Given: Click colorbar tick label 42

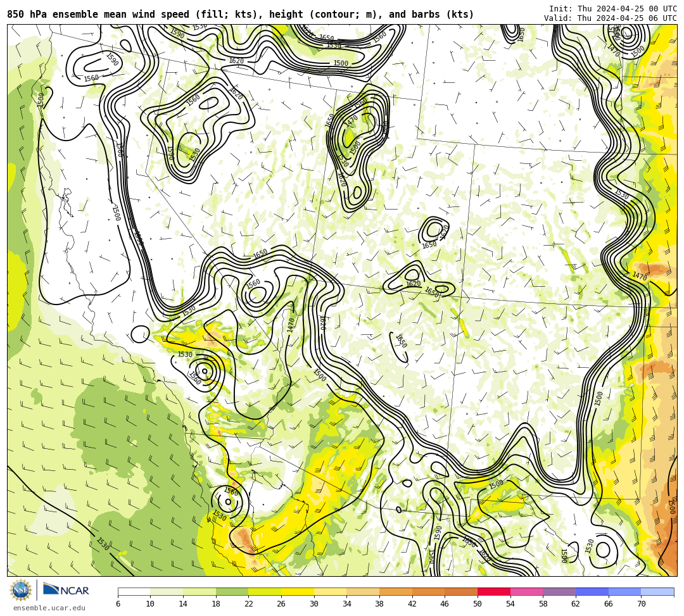Looking at the screenshot, I should pyautogui.click(x=412, y=604).
